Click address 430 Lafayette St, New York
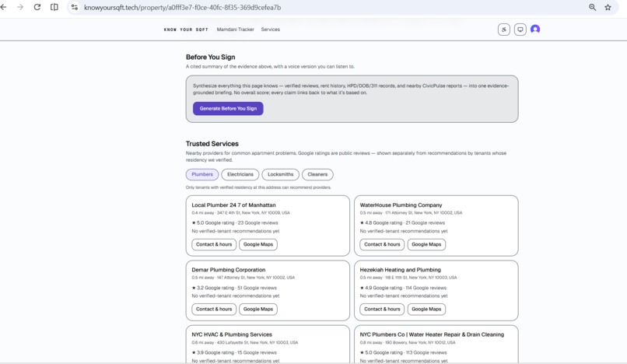Viewport: 627px width, 364px height. (257, 342)
